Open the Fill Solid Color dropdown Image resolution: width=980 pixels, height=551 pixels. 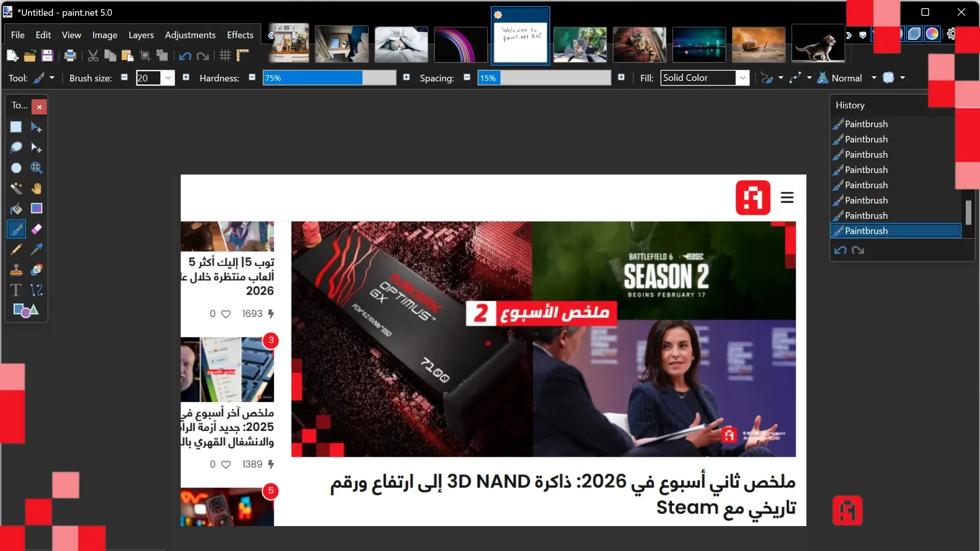click(x=743, y=78)
